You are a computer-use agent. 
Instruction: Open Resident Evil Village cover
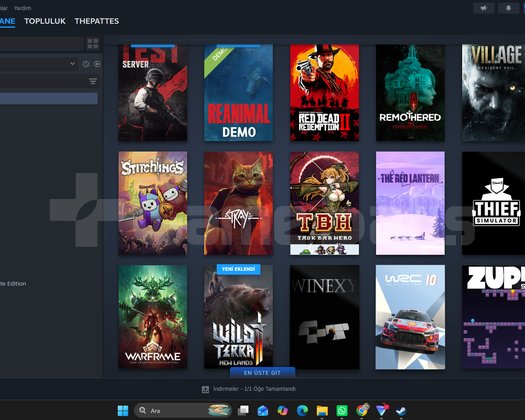[x=494, y=93]
